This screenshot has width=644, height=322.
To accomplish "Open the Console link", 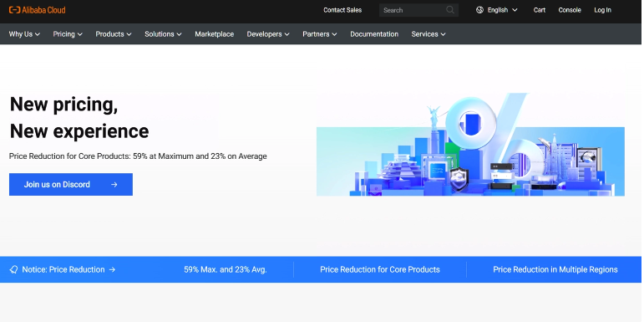I will click(x=570, y=10).
